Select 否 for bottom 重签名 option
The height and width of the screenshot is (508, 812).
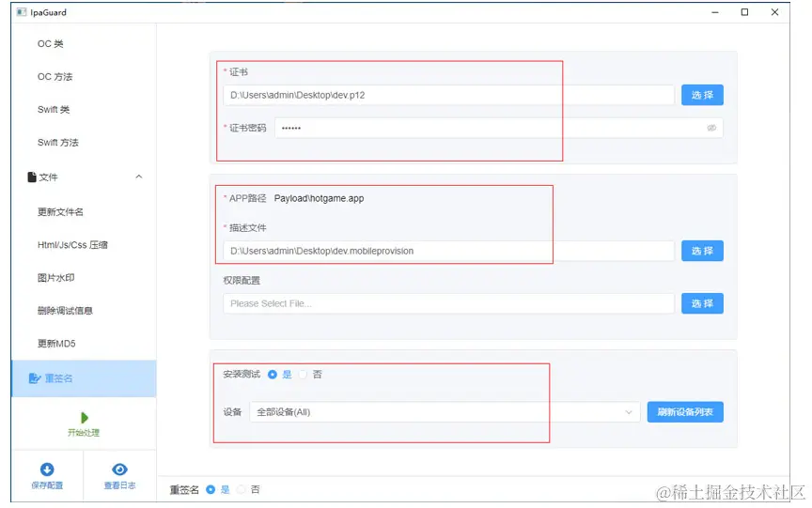pyautogui.click(x=241, y=489)
